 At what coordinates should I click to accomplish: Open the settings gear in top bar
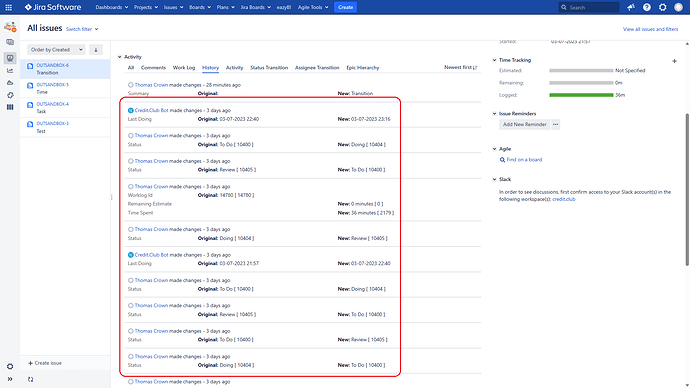coord(663,7)
